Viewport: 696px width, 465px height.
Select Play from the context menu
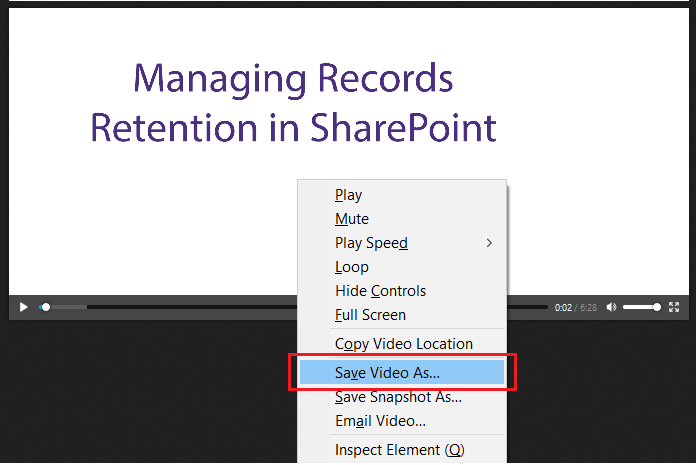coord(402,195)
